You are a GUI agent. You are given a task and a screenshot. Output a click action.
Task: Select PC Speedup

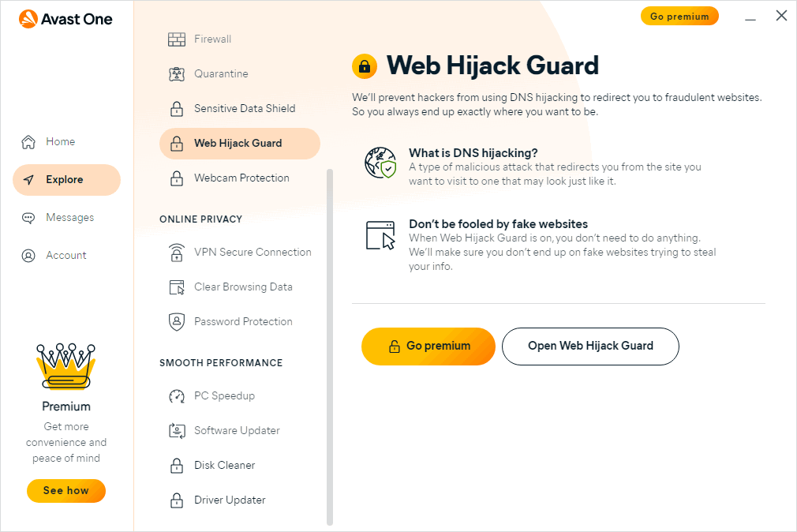(x=240, y=395)
